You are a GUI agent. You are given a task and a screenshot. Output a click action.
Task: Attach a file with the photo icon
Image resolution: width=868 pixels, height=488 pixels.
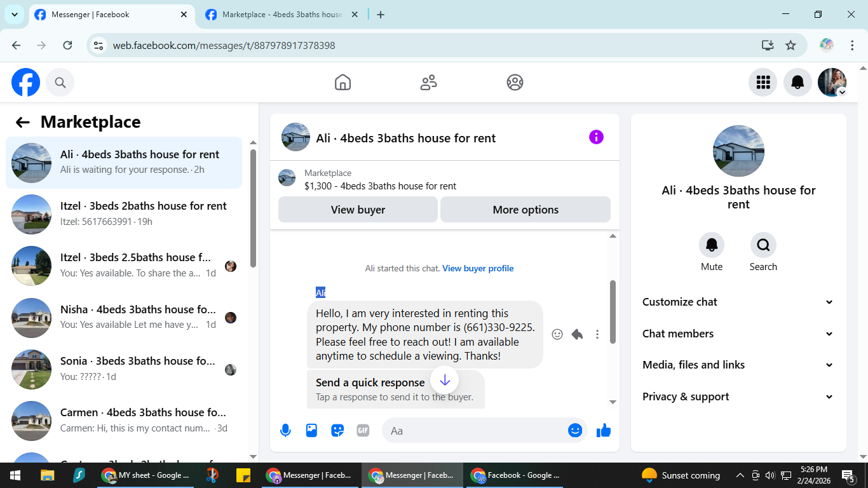[x=311, y=431]
